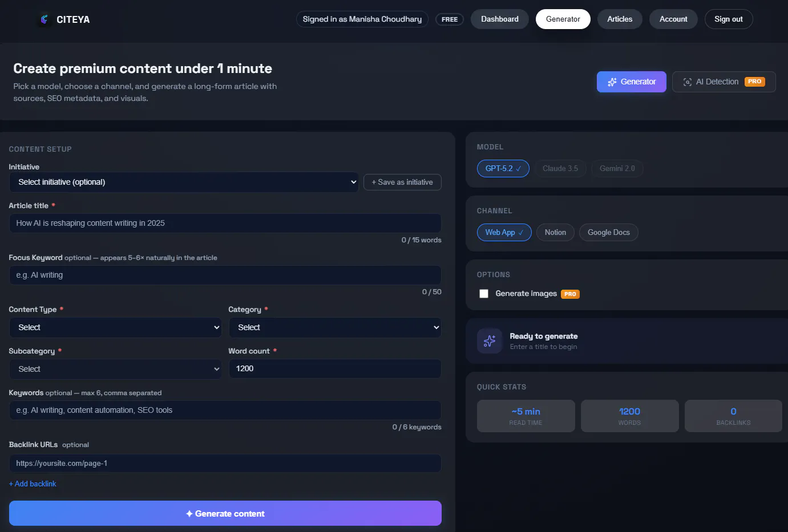Enable the Generate images checkbox

point(484,294)
